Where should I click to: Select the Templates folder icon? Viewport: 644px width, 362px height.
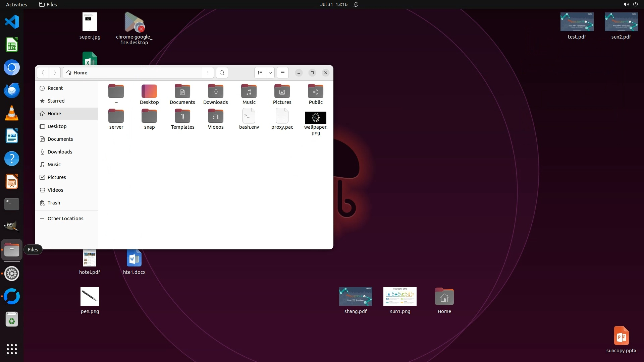(182, 116)
